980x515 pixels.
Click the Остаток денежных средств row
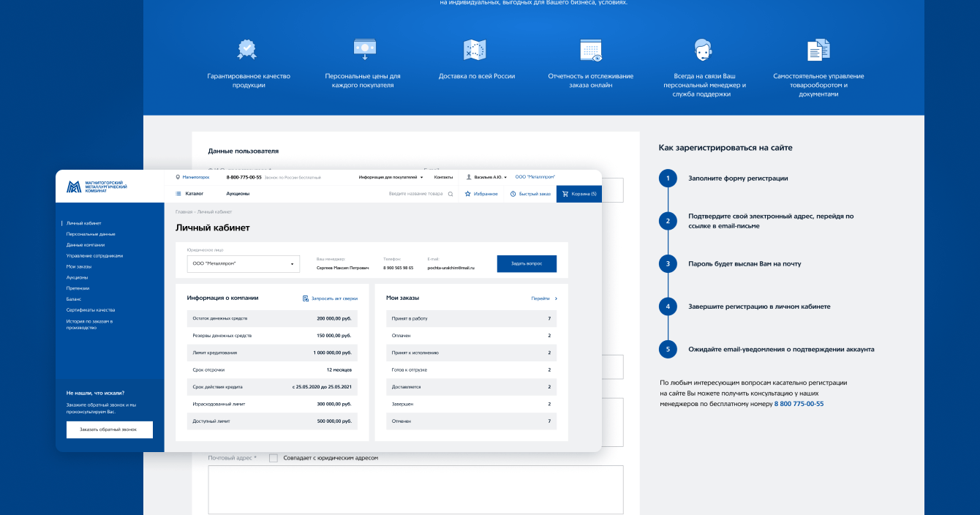click(x=272, y=318)
